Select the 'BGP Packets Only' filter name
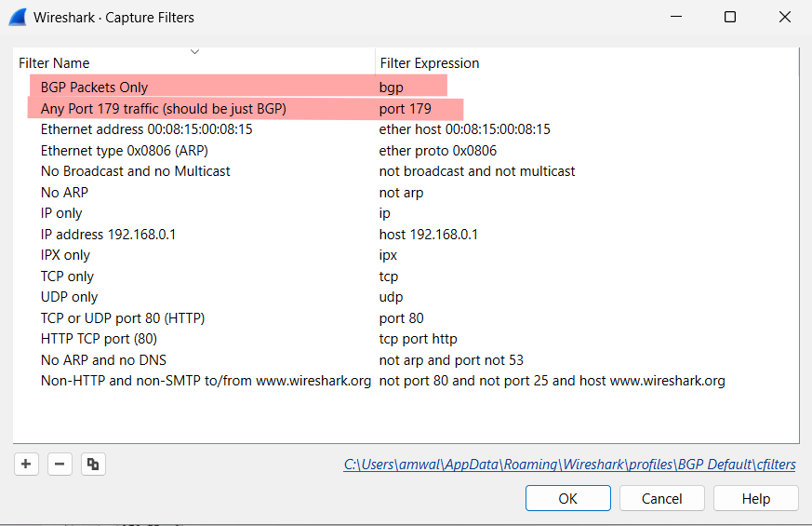 click(x=94, y=88)
